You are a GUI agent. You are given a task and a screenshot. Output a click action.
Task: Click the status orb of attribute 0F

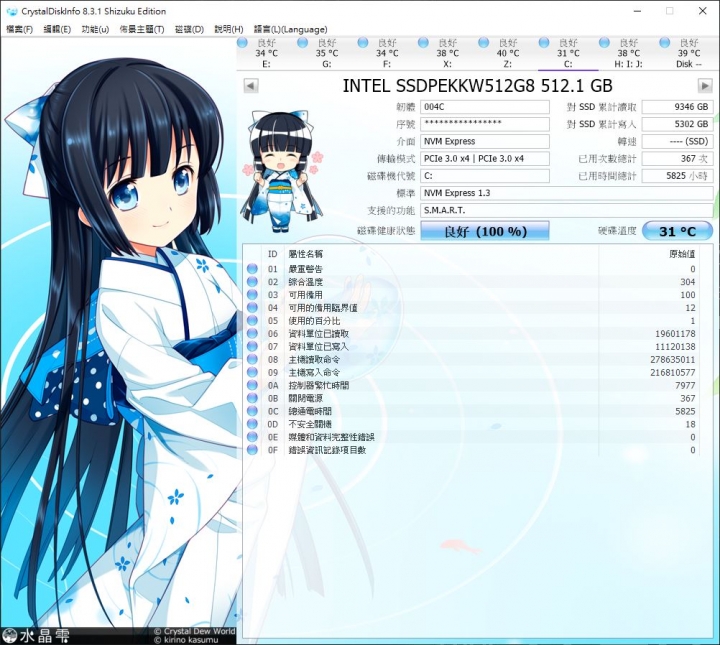[252, 450]
